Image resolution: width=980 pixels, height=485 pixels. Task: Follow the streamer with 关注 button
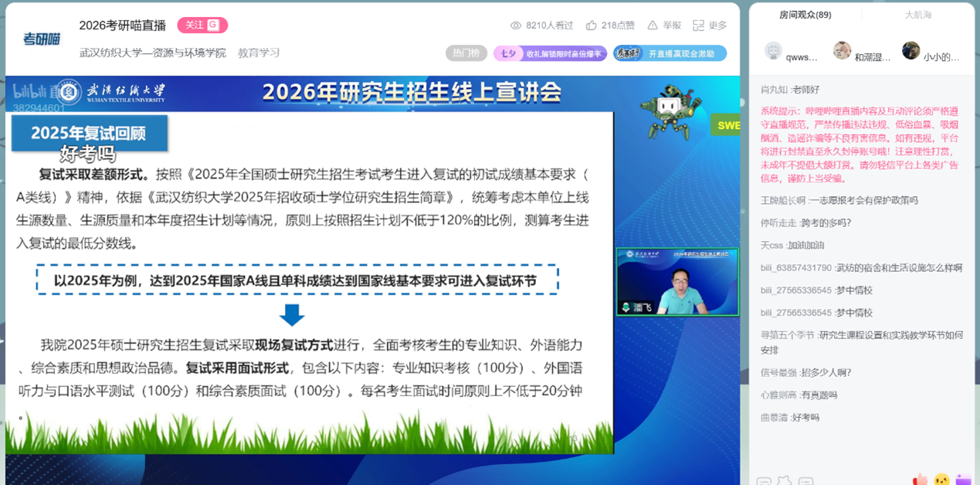pyautogui.click(x=202, y=25)
